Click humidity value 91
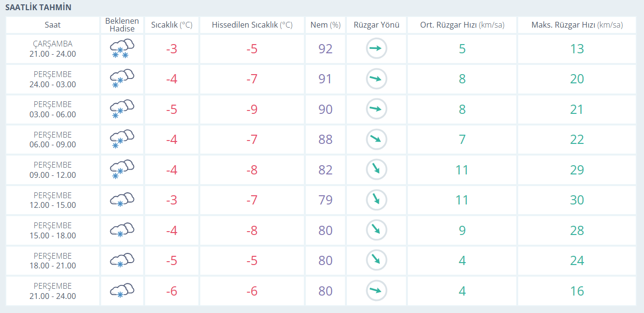The height and width of the screenshot is (313, 644). (326, 79)
